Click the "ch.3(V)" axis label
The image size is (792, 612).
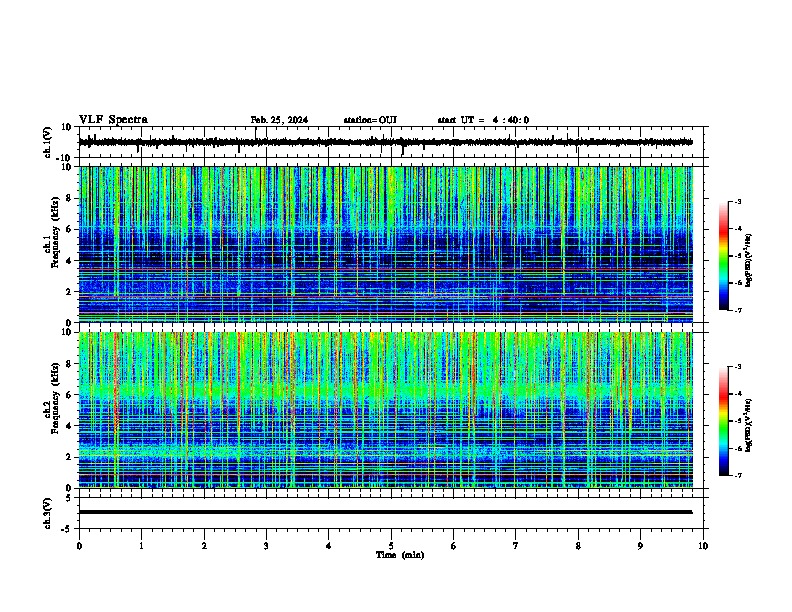pyautogui.click(x=48, y=513)
